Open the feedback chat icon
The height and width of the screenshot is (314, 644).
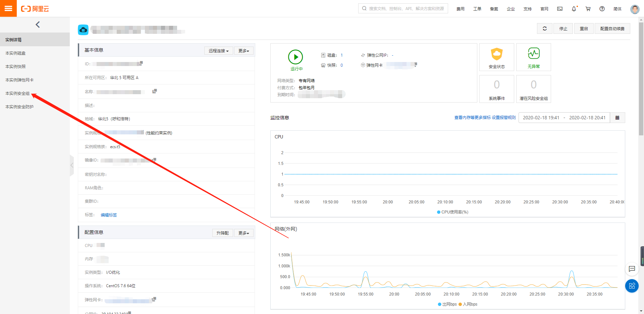coord(632,269)
